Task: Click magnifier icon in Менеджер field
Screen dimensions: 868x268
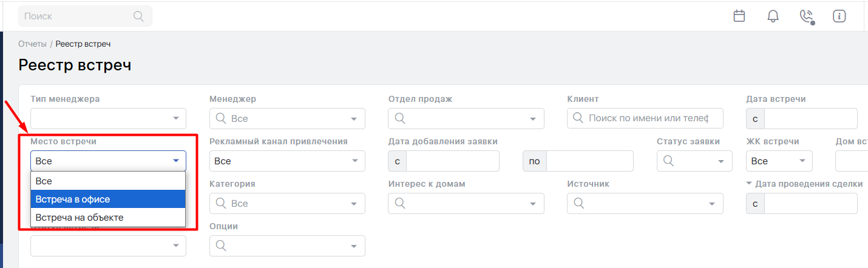Action: pos(220,119)
